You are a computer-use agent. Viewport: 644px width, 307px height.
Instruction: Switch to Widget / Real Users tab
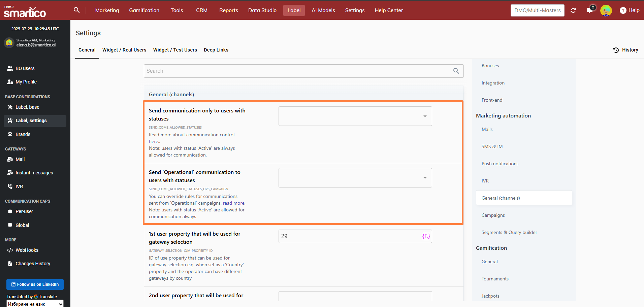tap(124, 50)
